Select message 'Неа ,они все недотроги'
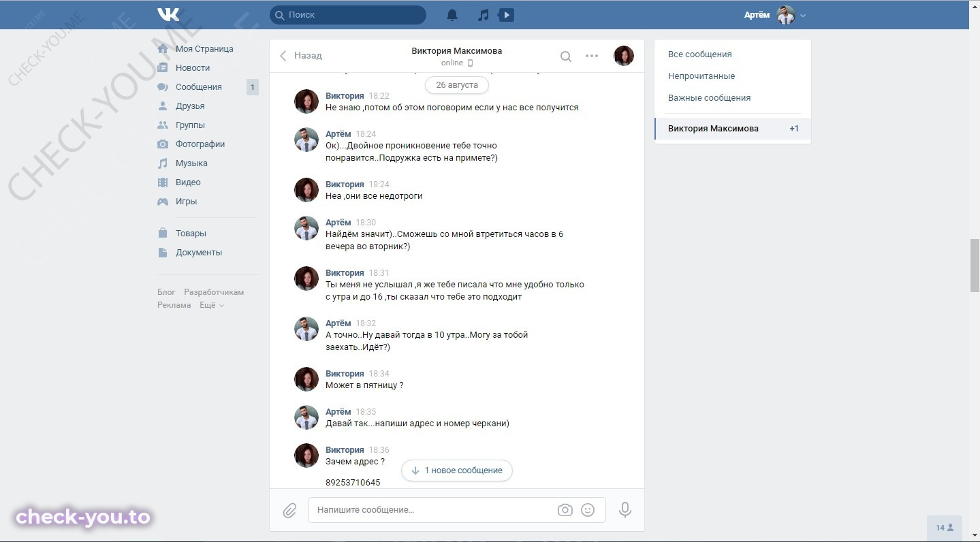980x542 pixels. [x=374, y=196]
